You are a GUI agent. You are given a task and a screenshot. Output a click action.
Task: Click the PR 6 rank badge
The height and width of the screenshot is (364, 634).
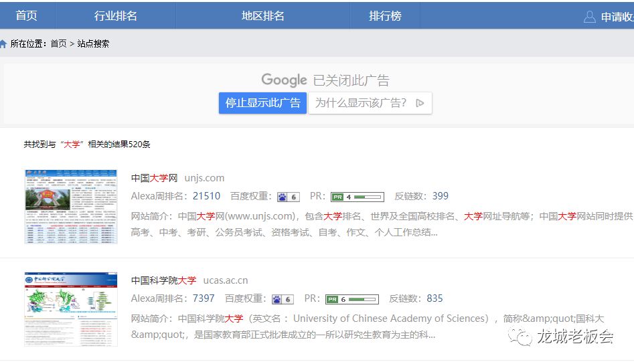[x=351, y=299]
